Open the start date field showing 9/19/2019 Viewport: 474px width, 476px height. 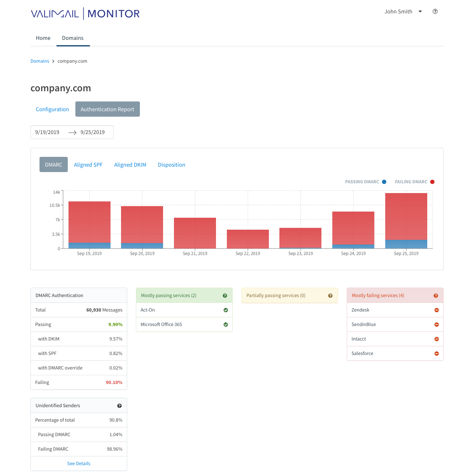click(47, 132)
